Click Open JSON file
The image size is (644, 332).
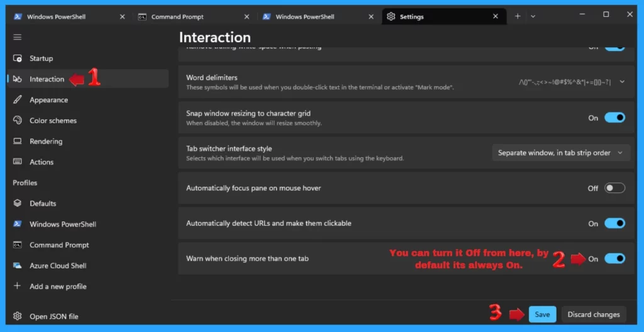tap(88, 316)
